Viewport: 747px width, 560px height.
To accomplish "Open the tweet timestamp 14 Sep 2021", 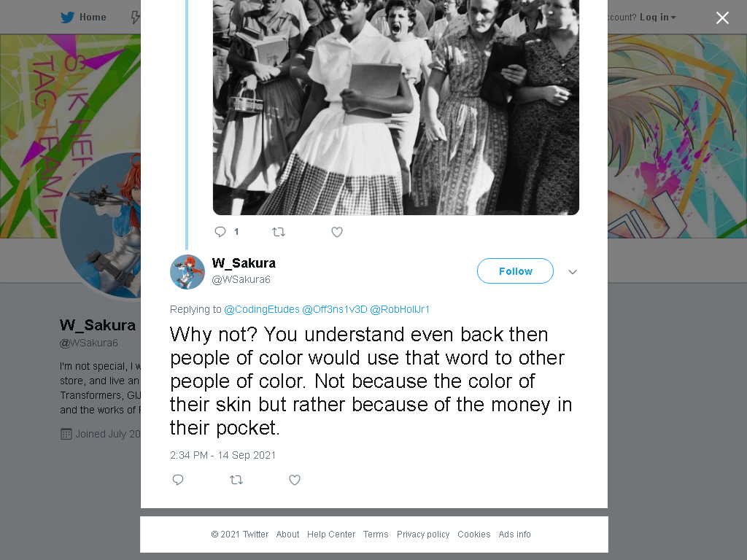I will point(223,455).
